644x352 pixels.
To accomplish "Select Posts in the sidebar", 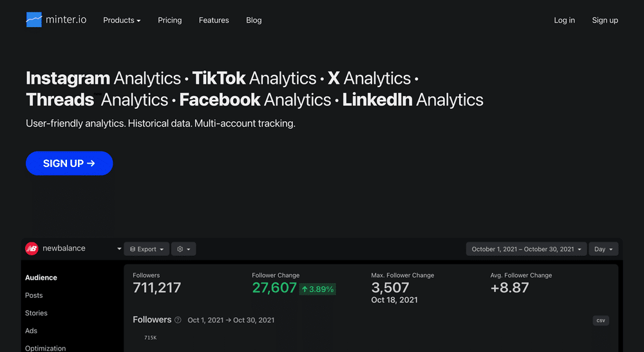I will coord(33,295).
